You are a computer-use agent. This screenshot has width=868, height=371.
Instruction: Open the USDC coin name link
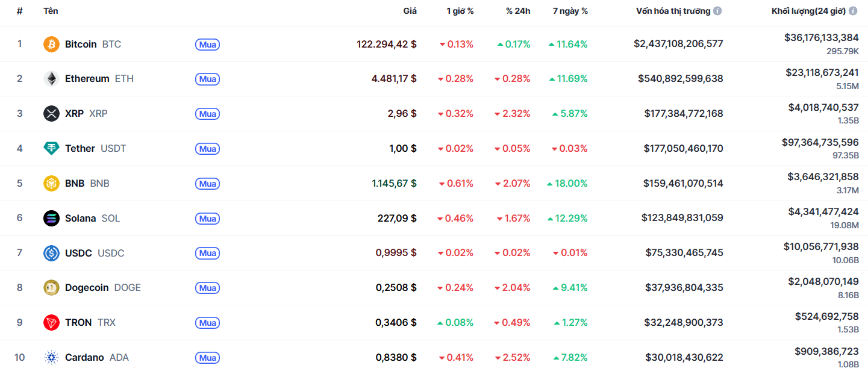(78, 253)
